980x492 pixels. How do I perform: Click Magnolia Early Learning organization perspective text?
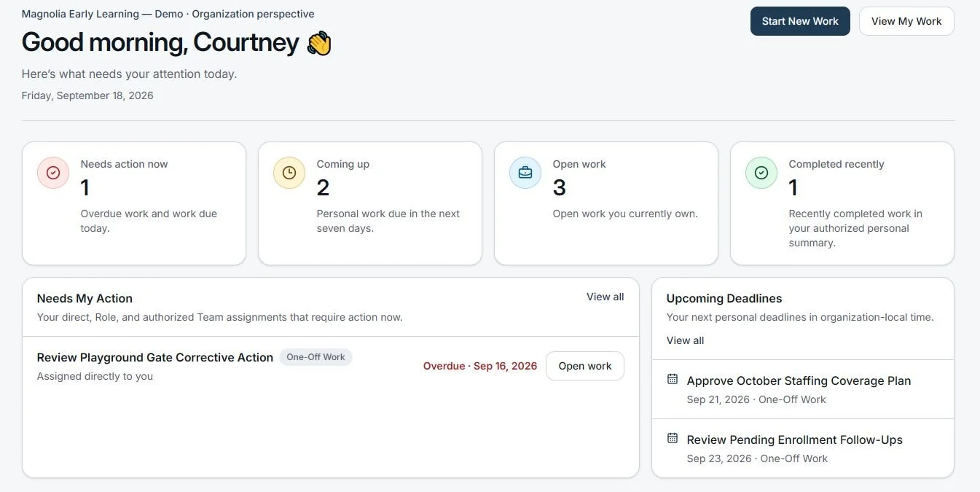click(x=168, y=14)
